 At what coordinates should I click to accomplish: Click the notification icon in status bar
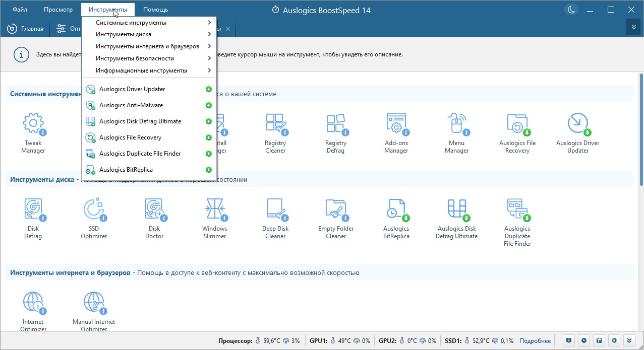click(568, 340)
